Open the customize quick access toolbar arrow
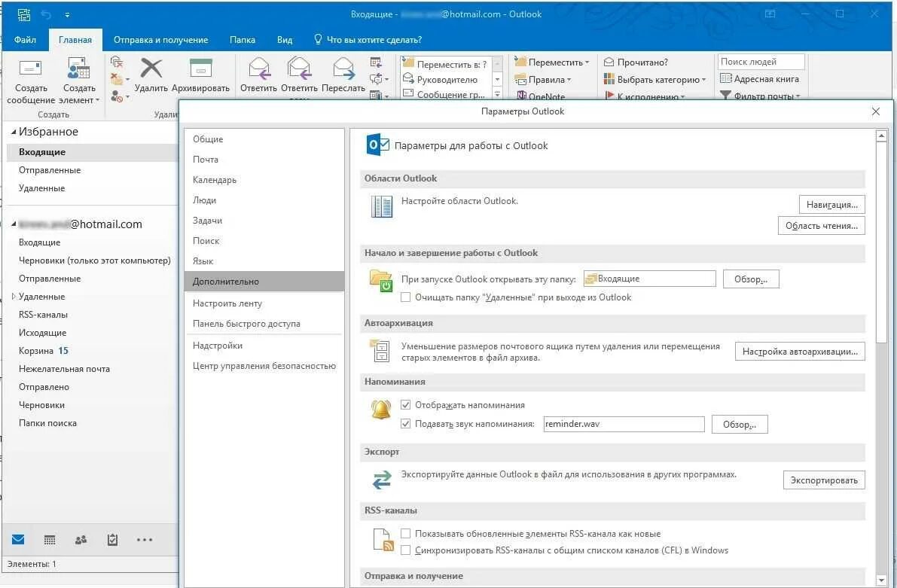 tap(67, 15)
